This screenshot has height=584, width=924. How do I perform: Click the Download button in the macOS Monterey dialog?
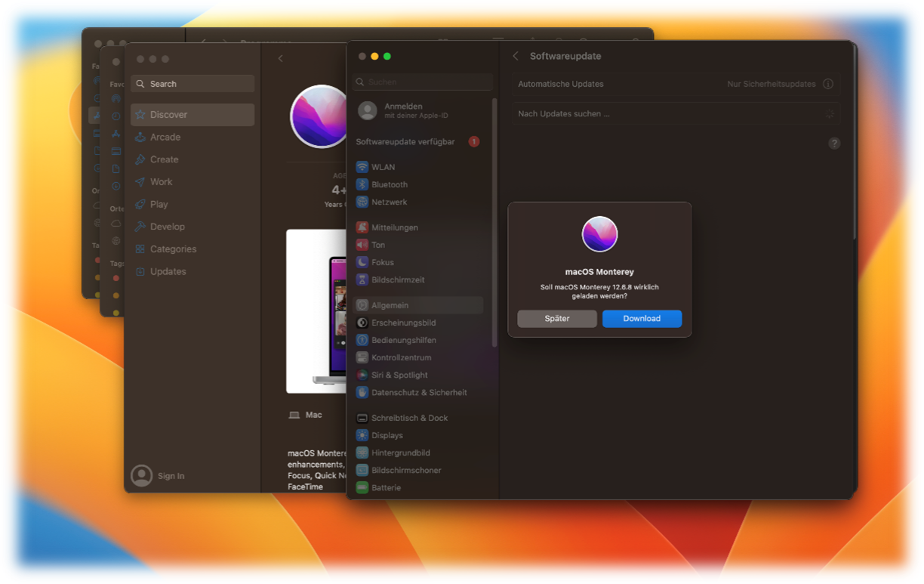642,319
